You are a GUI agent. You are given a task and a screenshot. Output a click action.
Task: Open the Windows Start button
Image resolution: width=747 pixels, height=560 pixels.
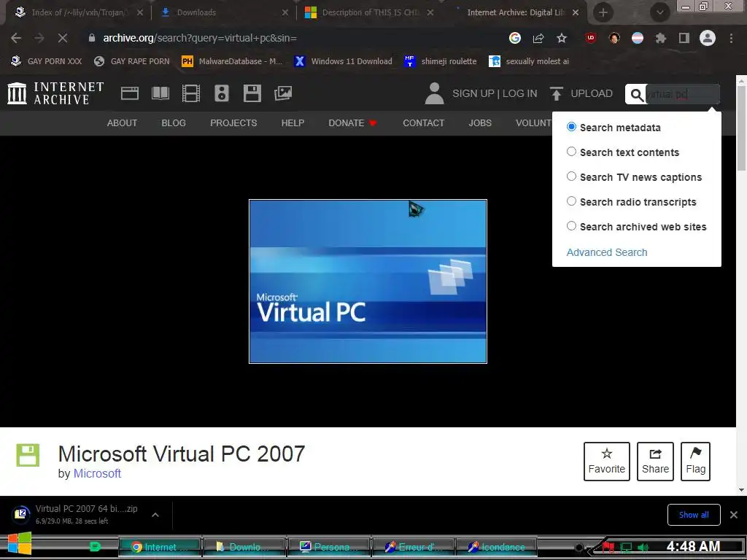(x=19, y=544)
